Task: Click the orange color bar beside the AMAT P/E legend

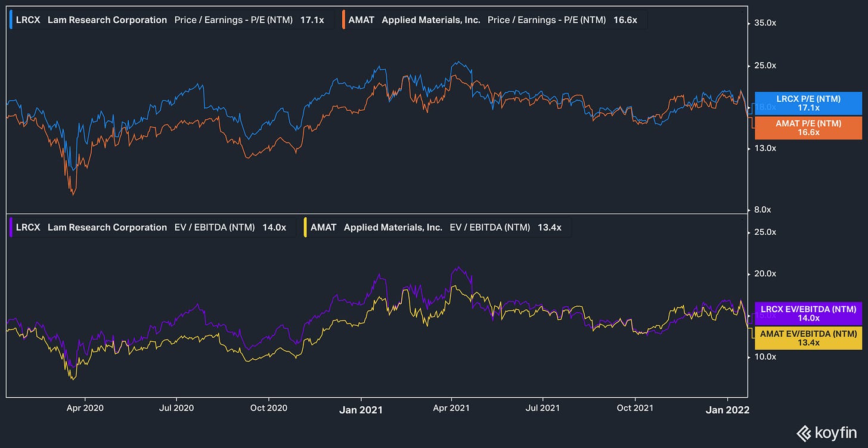Action: tap(343, 20)
